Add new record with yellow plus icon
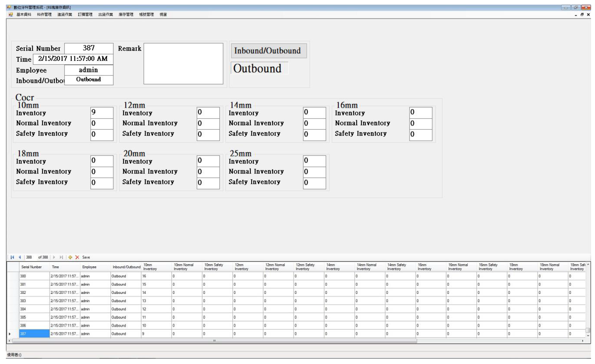 pos(70,257)
